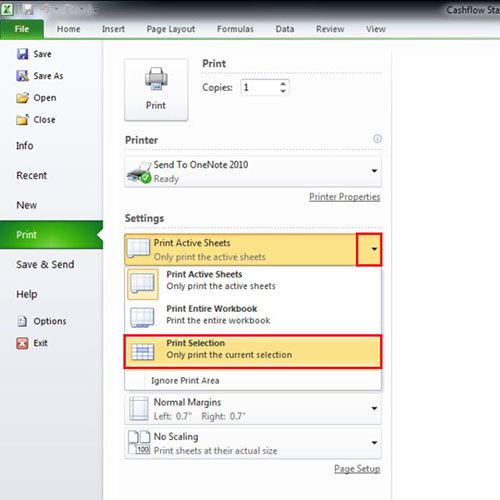Open Excel Options
Image resolution: width=500 pixels, height=500 pixels.
tap(41, 321)
